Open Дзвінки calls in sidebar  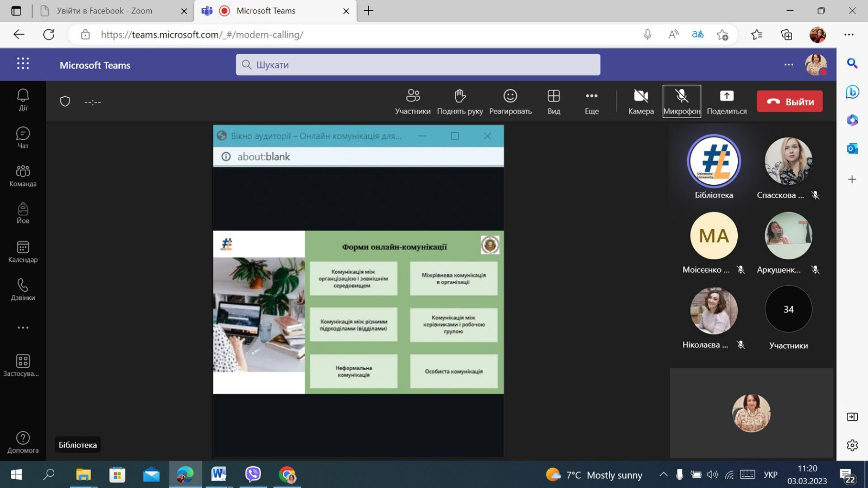(x=23, y=290)
